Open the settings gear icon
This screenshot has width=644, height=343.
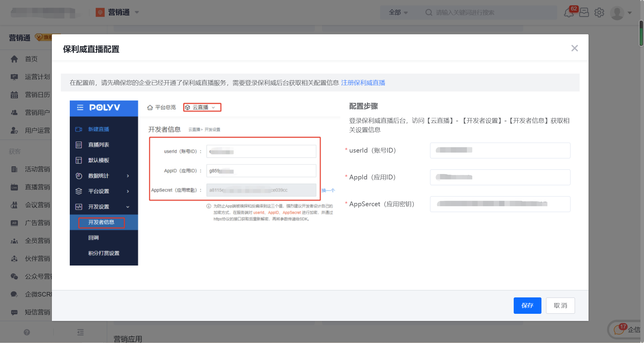coord(599,13)
